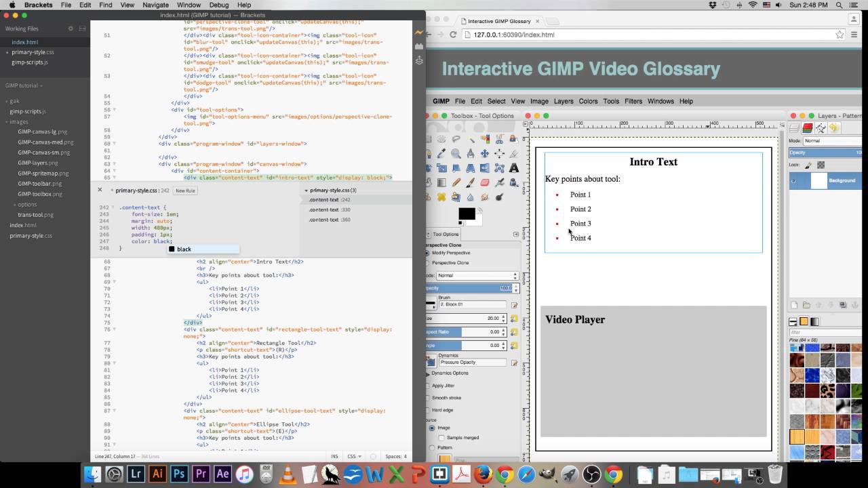The image size is (868, 488).
Task: Select the Alignment tool
Action: (499, 153)
